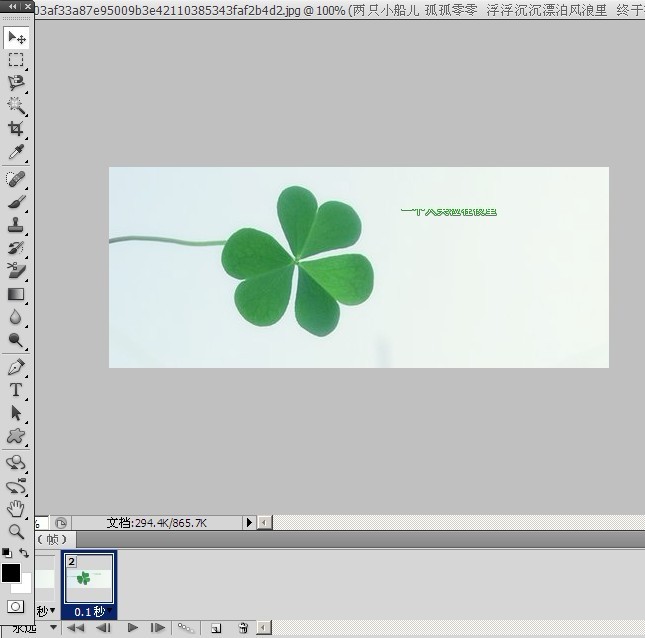
Task: Select the 3D Orbit camera tool
Action: tap(16, 486)
